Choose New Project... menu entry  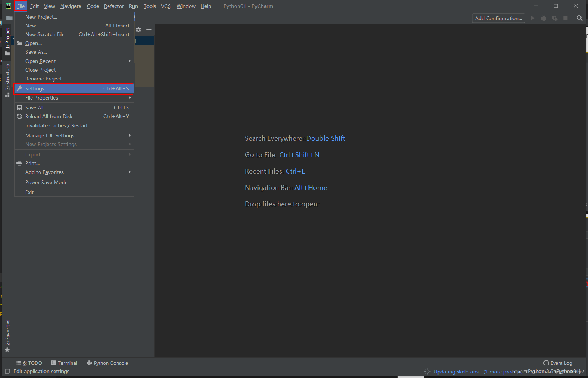(74, 17)
